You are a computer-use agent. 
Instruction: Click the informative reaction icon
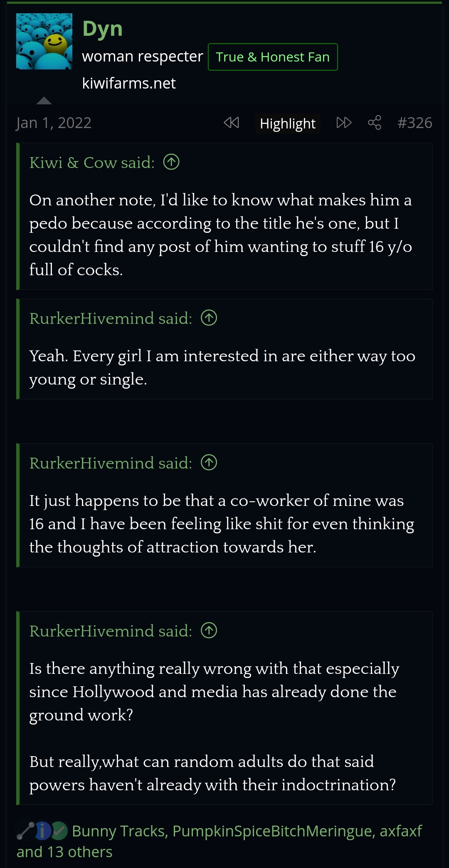click(42, 831)
